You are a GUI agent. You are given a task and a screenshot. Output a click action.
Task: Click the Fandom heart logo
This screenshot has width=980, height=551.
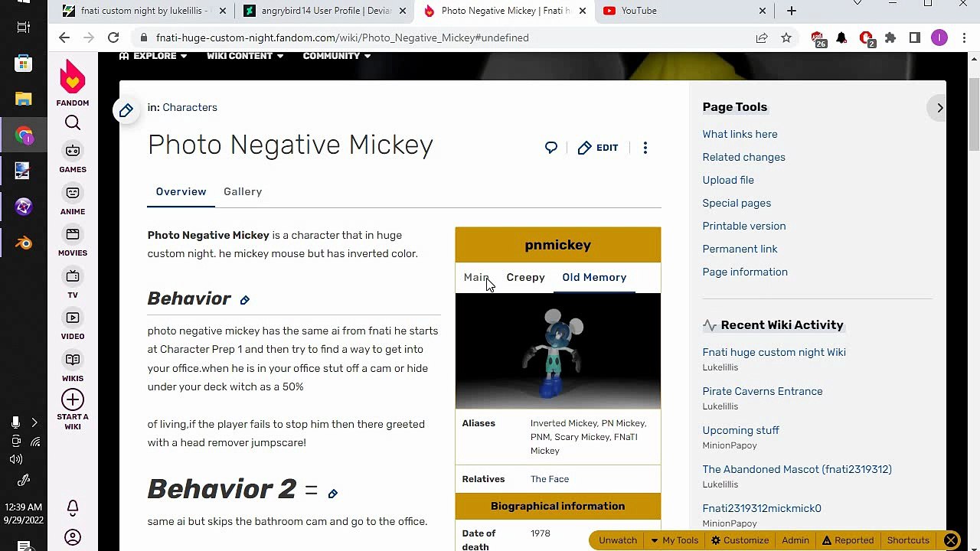tap(73, 77)
